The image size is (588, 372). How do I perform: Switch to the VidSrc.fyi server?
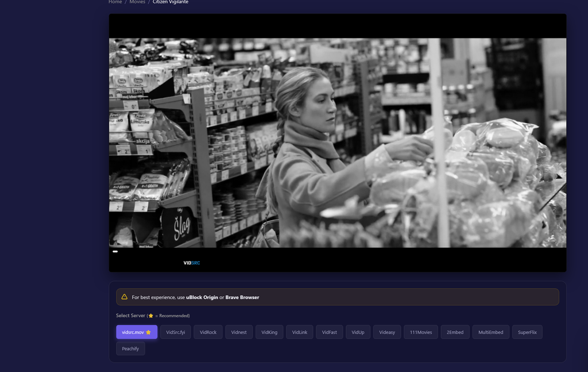pos(176,332)
